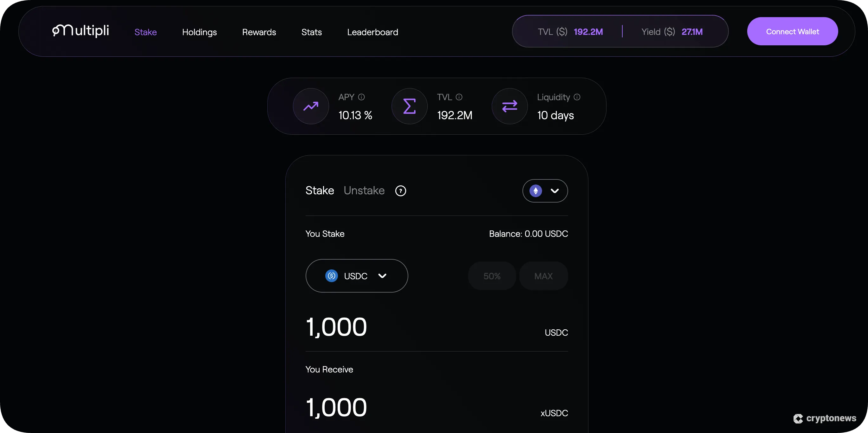Navigate to the Holdings page
Image resolution: width=868 pixels, height=433 pixels.
[199, 32]
